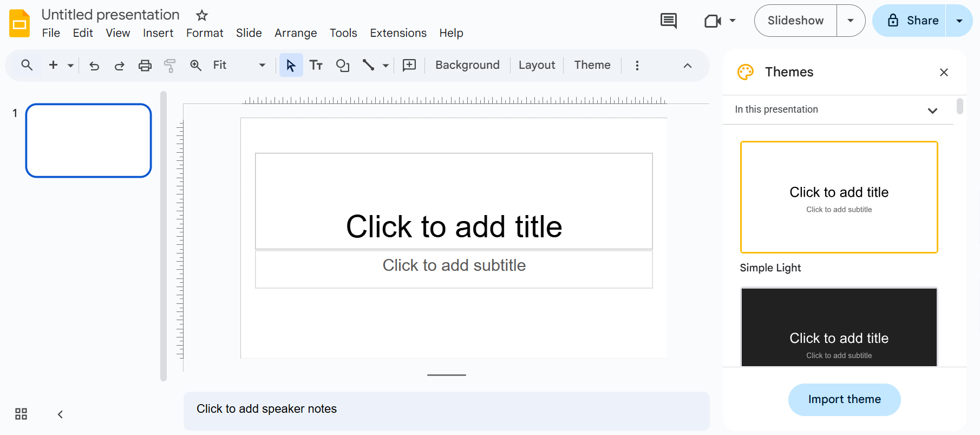Select the dark theme thumbnail
Screen dimensions: 980x435
(839, 327)
